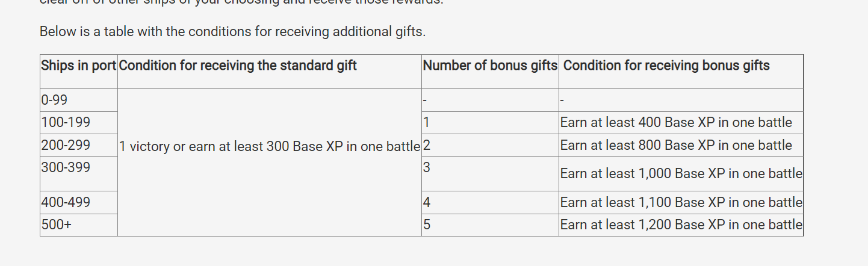Image resolution: width=868 pixels, height=266 pixels.
Task: Click the "Below is a table" intro sentence
Action: click(232, 31)
